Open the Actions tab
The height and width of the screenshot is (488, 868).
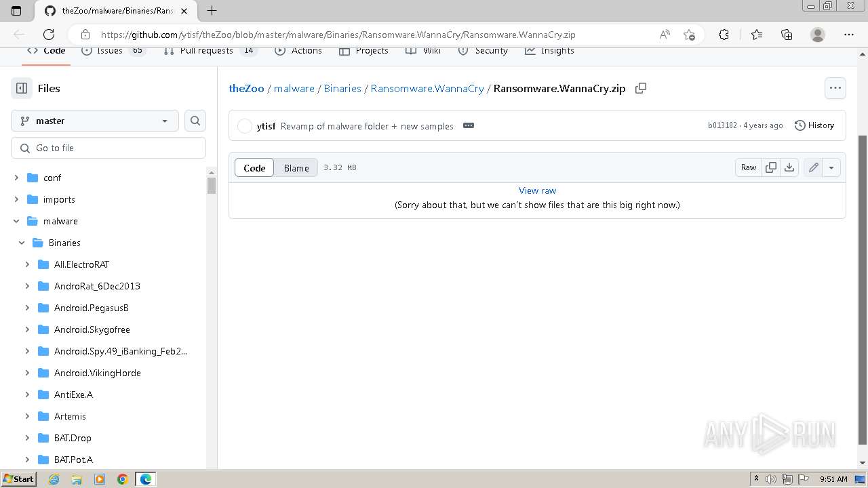(298, 51)
